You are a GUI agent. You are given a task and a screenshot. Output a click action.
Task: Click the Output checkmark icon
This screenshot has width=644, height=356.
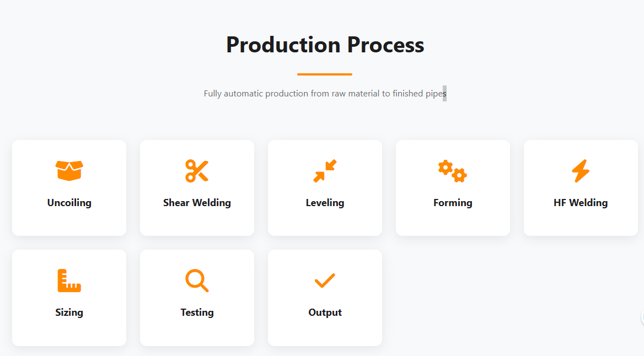coord(325,281)
